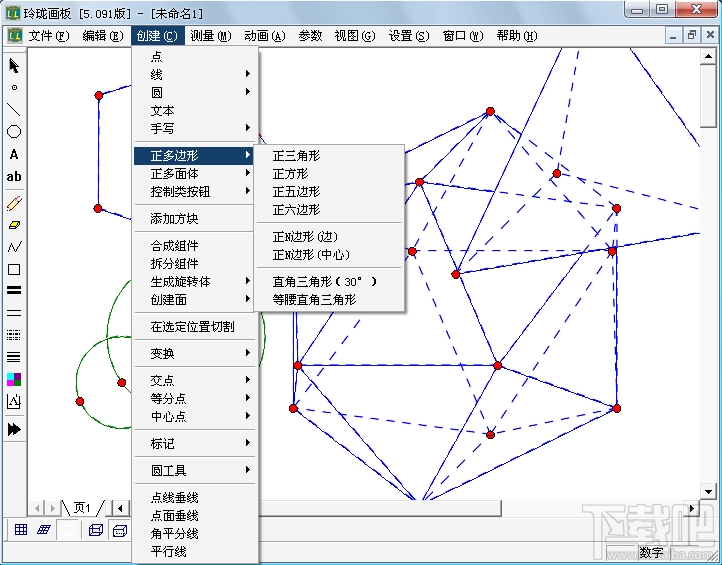
Task: Switch to the 页1 page tab
Action: click(83, 507)
